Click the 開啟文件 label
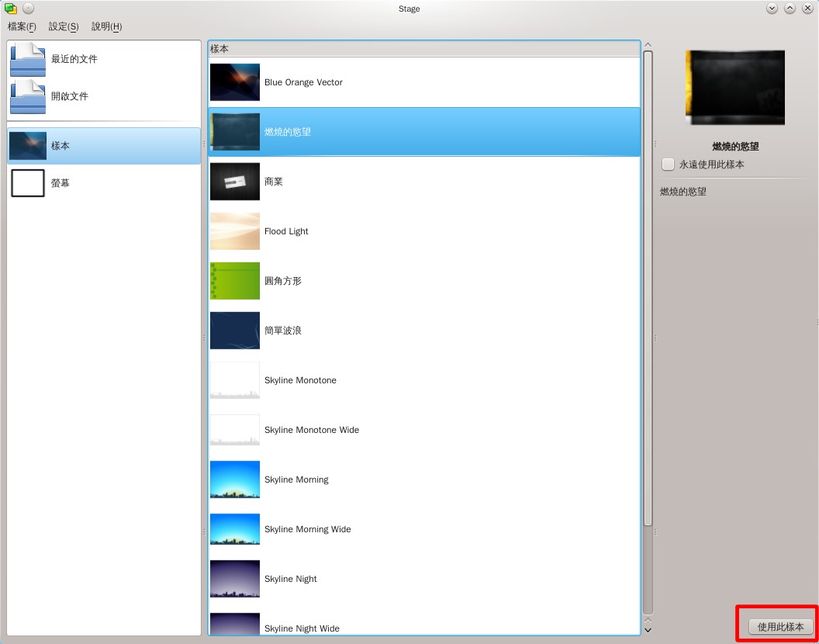The height and width of the screenshot is (644, 819). click(70, 96)
